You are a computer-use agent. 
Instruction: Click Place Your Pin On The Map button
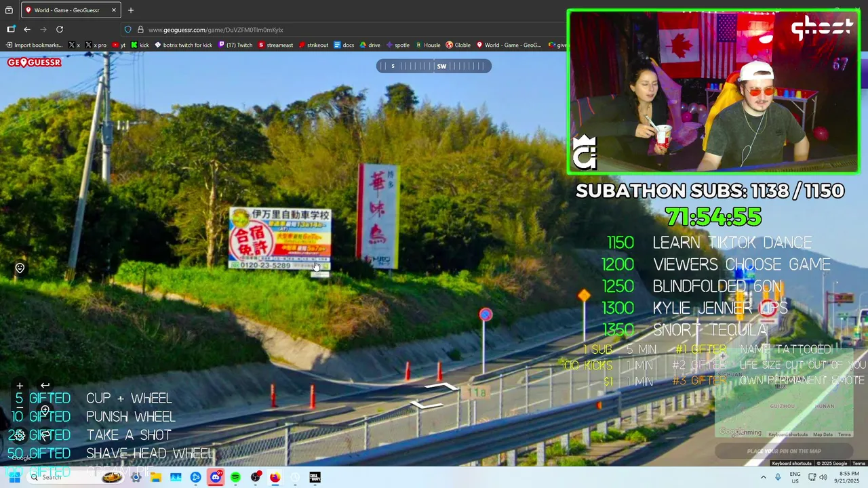click(x=784, y=451)
